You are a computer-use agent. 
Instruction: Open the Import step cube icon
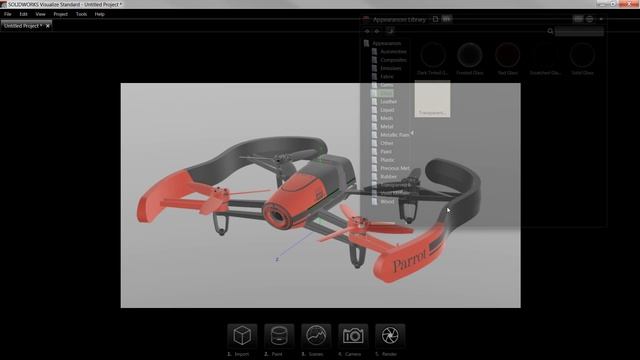[242, 336]
